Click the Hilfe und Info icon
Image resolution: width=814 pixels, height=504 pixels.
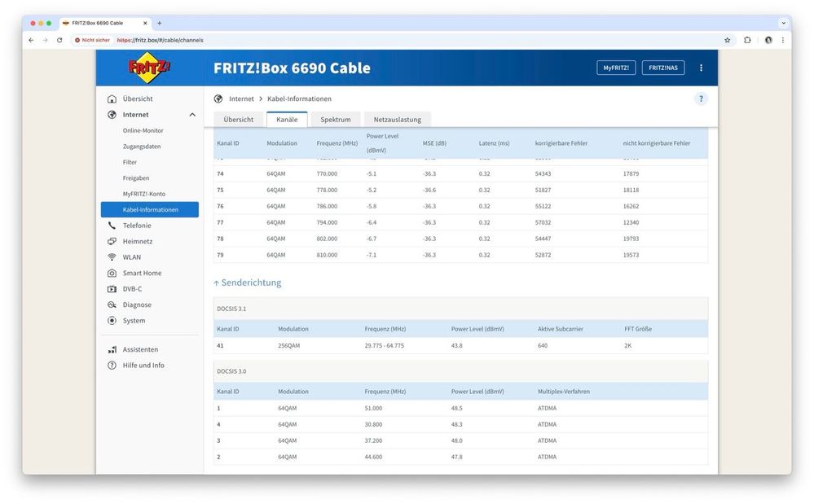click(x=112, y=365)
